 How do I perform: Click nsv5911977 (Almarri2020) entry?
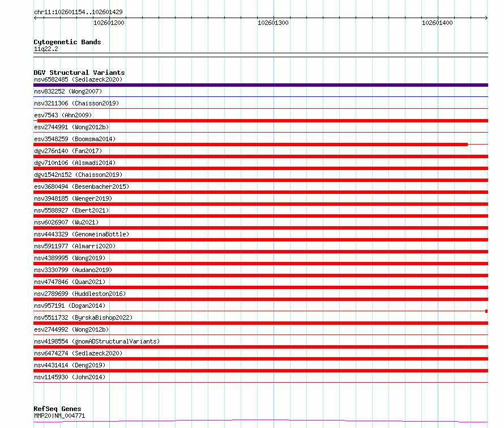click(x=75, y=246)
